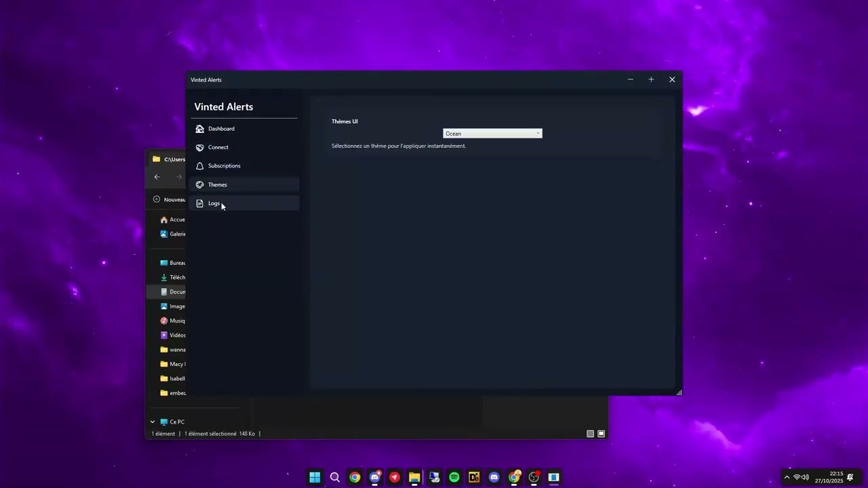Open the notification bell in the tray
Viewport: 868px width, 488px height.
(x=850, y=477)
